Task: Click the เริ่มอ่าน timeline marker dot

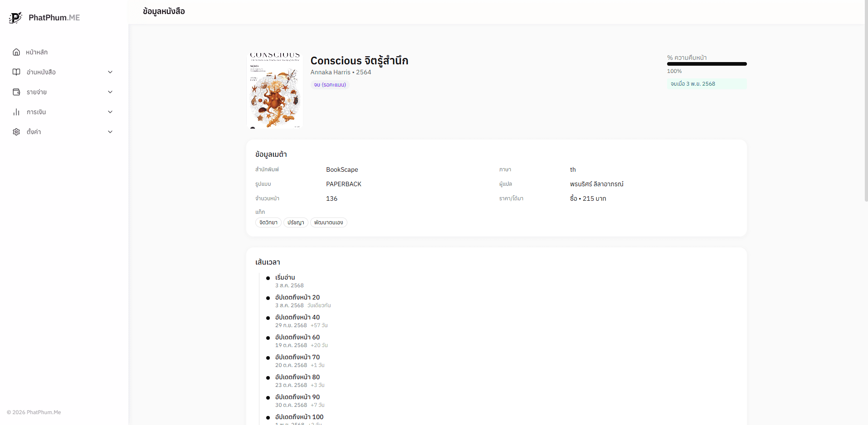Action: [x=268, y=278]
